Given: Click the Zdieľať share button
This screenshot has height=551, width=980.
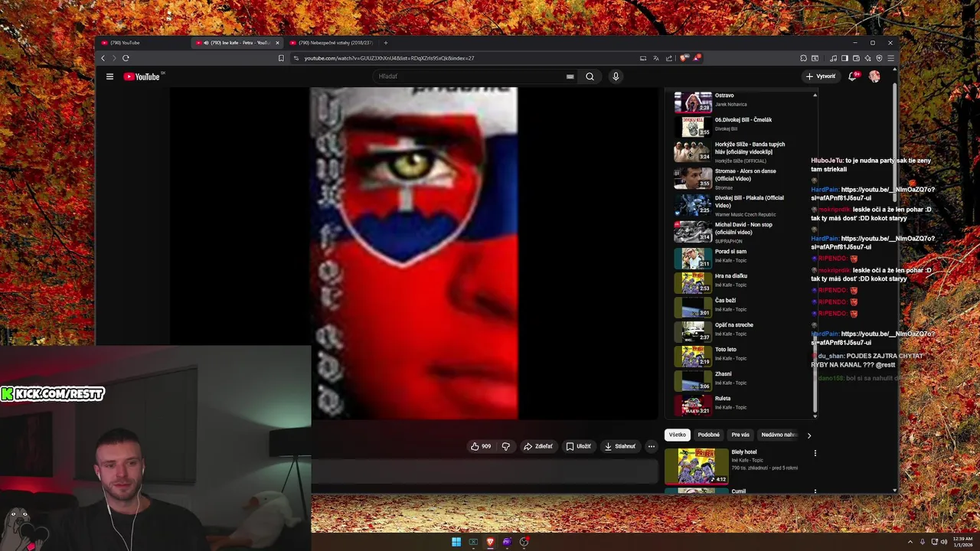Looking at the screenshot, I should pos(537,446).
